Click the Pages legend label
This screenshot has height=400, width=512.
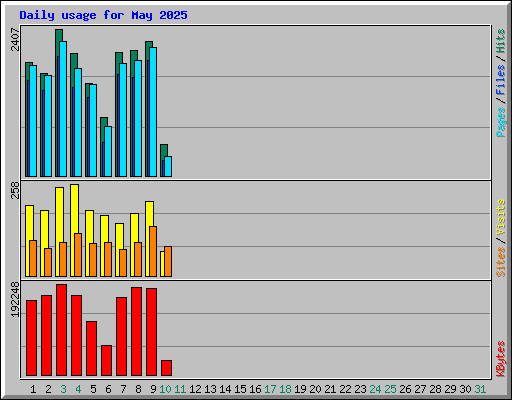tap(500, 122)
